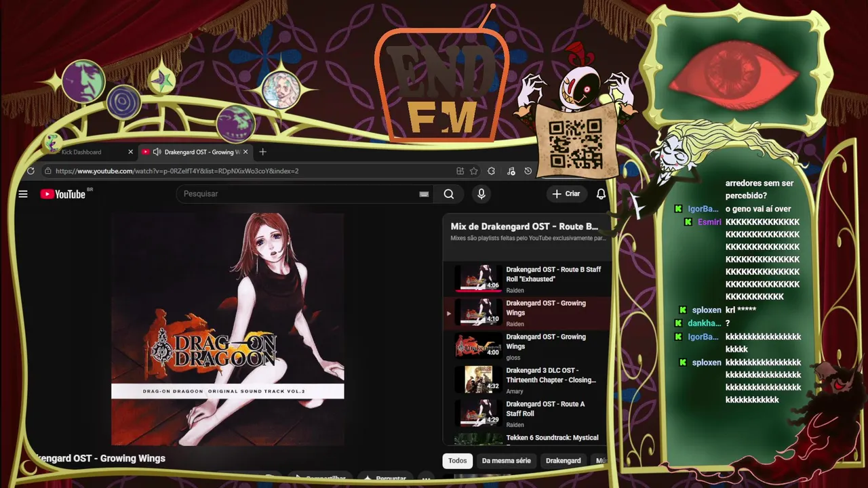Play Drakengard 3 DLC OST Thirteenth Chapter
Image resolution: width=868 pixels, height=488 pixels.
click(x=527, y=380)
